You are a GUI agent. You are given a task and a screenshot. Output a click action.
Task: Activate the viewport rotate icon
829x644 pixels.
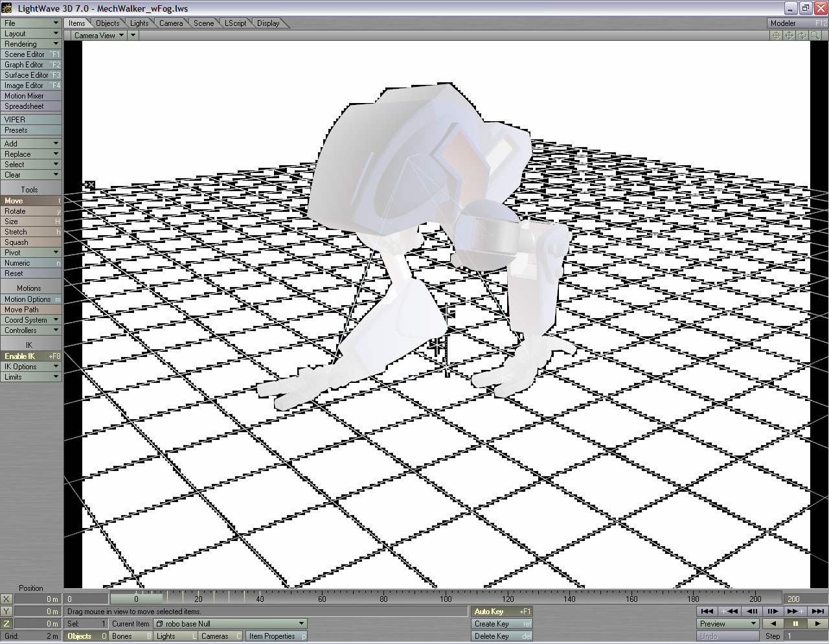coord(802,36)
